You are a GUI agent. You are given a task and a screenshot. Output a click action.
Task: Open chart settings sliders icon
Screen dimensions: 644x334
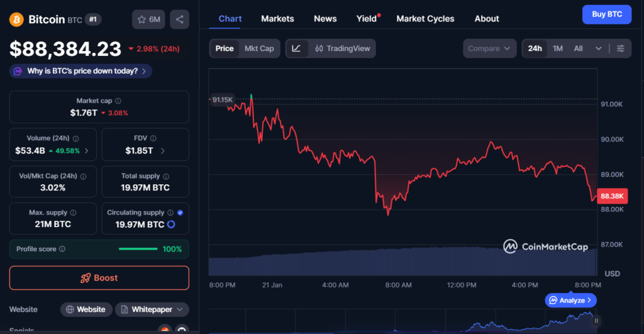(x=621, y=48)
